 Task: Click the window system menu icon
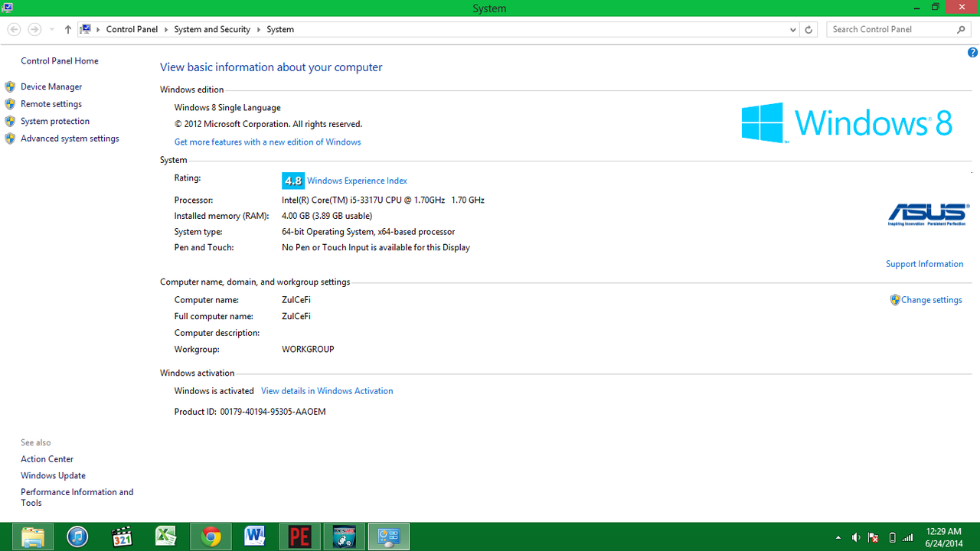tap(7, 7)
